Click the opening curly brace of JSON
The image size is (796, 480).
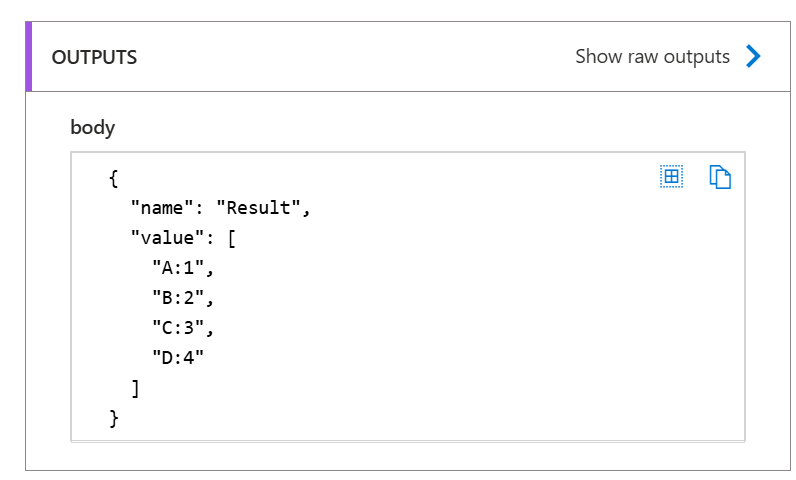pyautogui.click(x=114, y=179)
